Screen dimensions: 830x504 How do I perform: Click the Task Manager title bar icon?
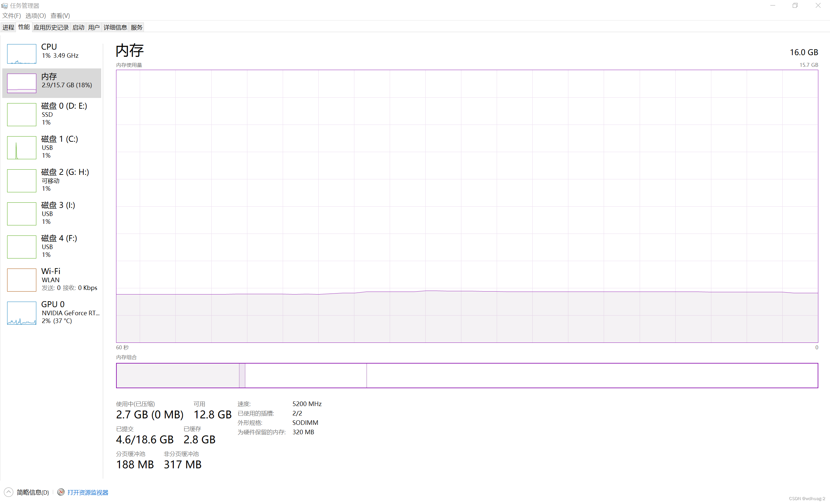pyautogui.click(x=5, y=6)
